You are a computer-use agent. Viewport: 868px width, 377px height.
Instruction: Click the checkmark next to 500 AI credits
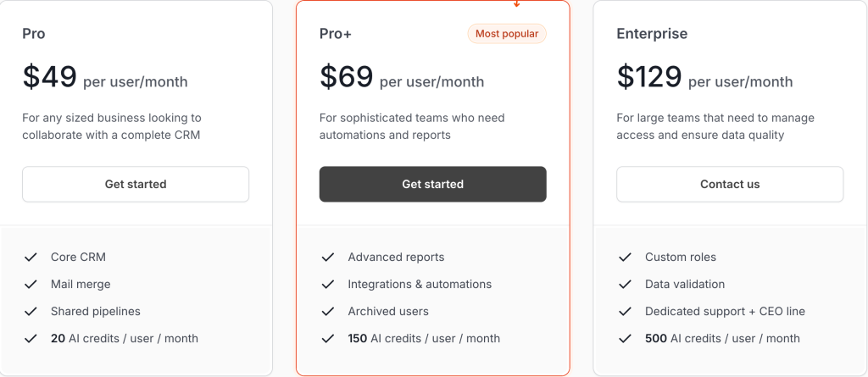coord(625,339)
